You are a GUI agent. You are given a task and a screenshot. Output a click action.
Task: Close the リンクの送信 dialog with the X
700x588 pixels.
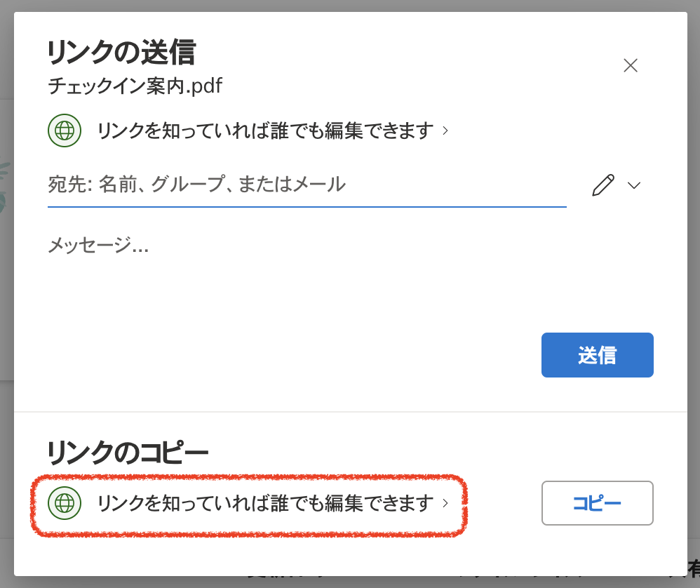click(x=631, y=66)
